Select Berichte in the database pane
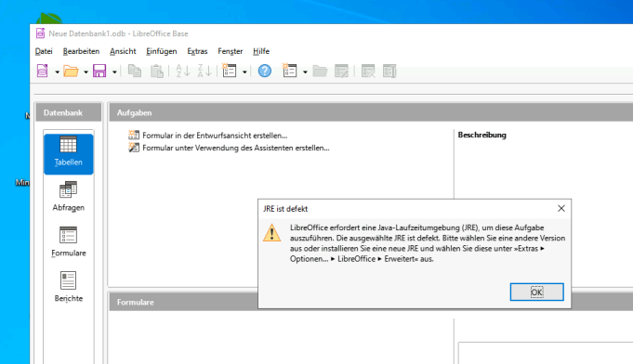633x364 pixels. [69, 287]
